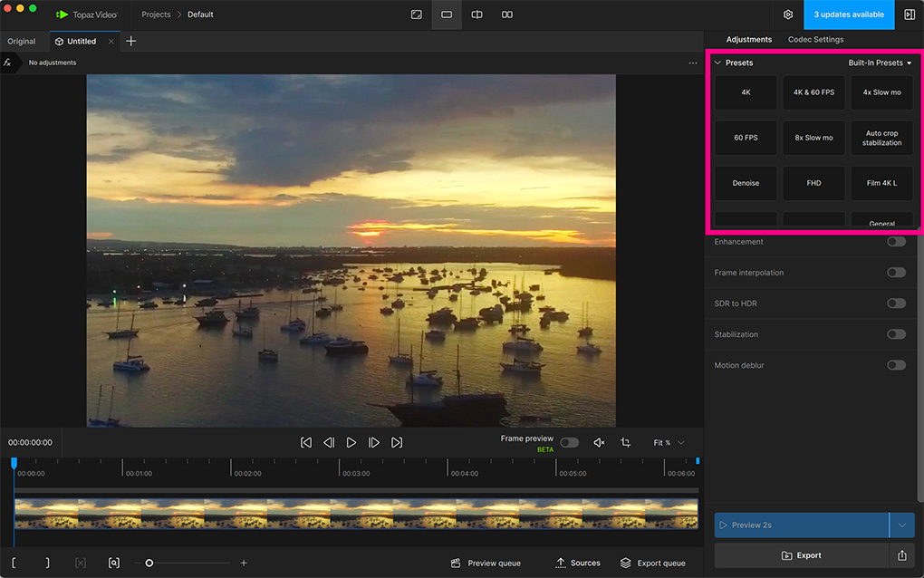The image size is (924, 578).
Task: Click the crop icon near playback controls
Action: pyautogui.click(x=625, y=442)
